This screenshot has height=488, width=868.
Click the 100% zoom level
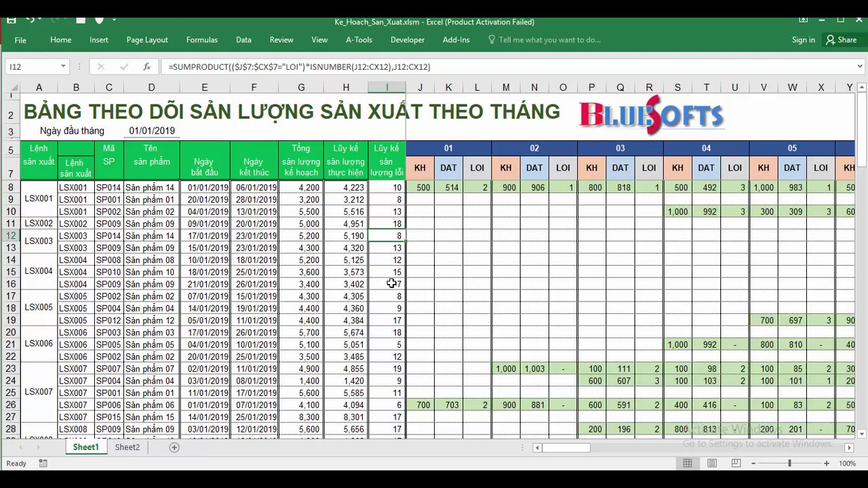pos(848,464)
